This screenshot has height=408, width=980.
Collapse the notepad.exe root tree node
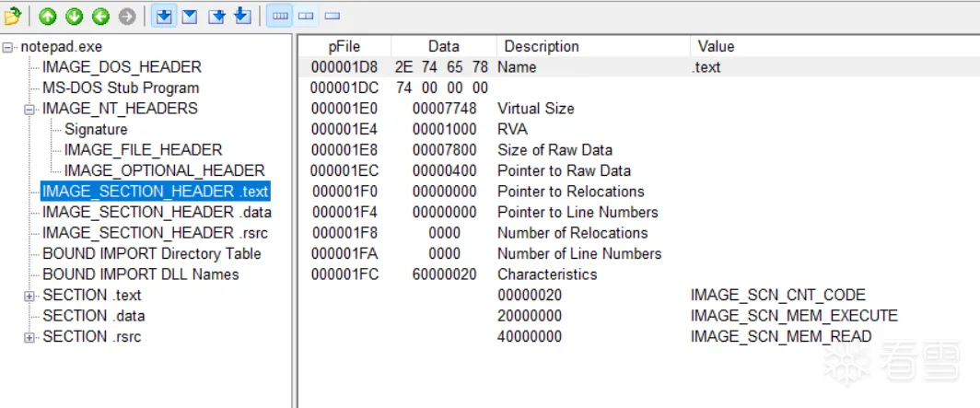pyautogui.click(x=8, y=47)
